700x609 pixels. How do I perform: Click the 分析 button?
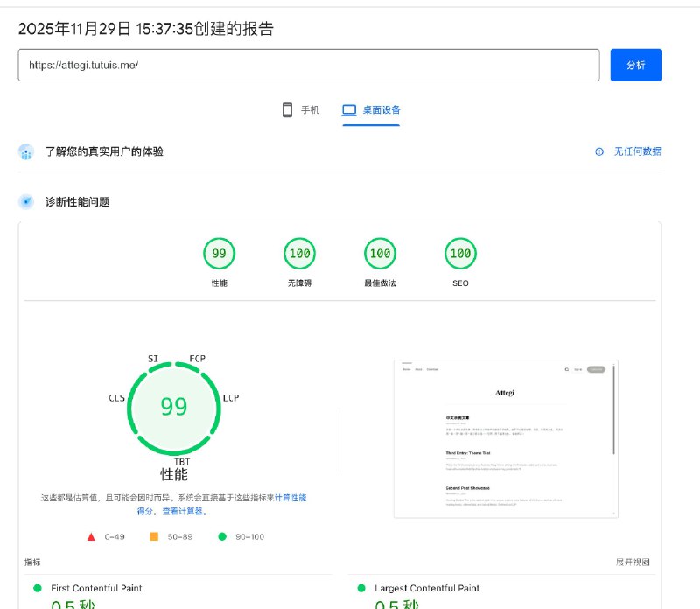[635, 66]
